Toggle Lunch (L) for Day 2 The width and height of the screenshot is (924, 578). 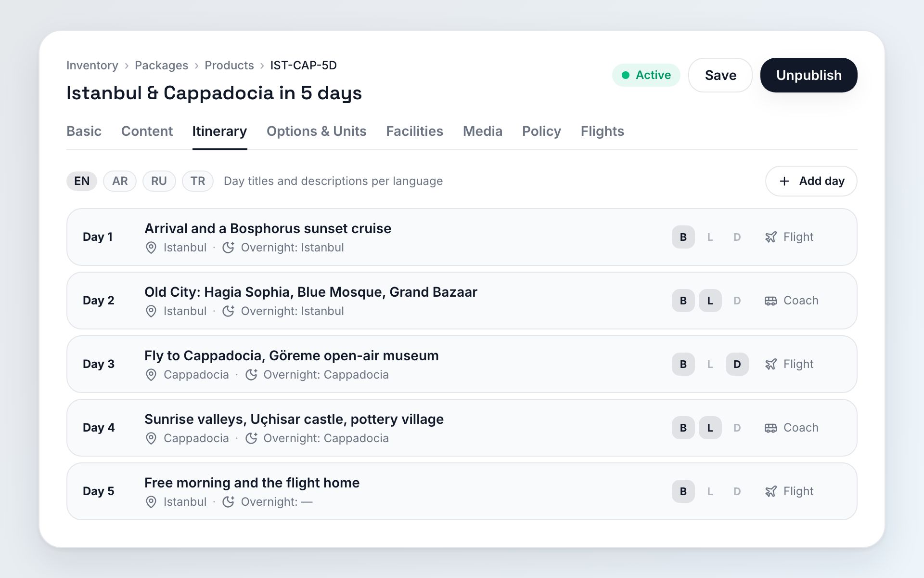click(x=710, y=301)
